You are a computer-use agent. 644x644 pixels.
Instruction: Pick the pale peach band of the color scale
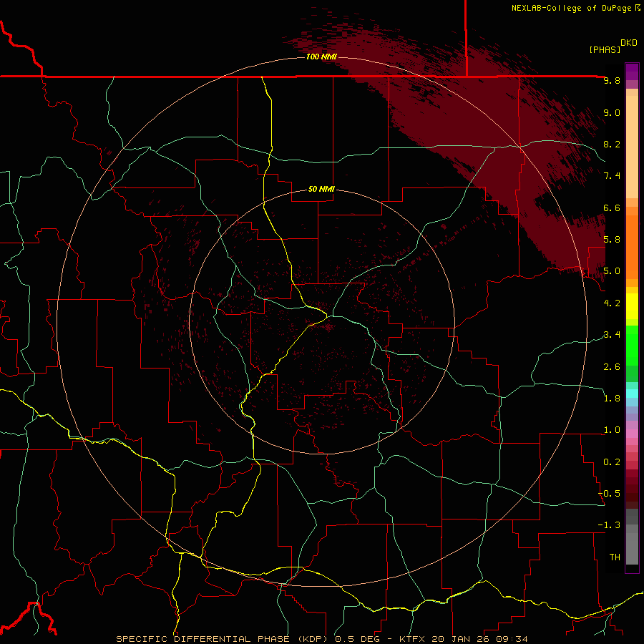632,147
